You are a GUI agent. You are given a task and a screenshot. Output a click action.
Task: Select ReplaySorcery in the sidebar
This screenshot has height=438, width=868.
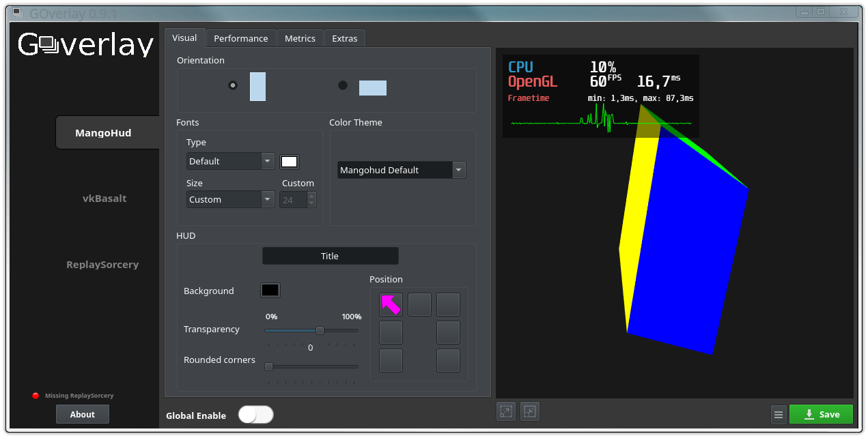click(x=102, y=265)
